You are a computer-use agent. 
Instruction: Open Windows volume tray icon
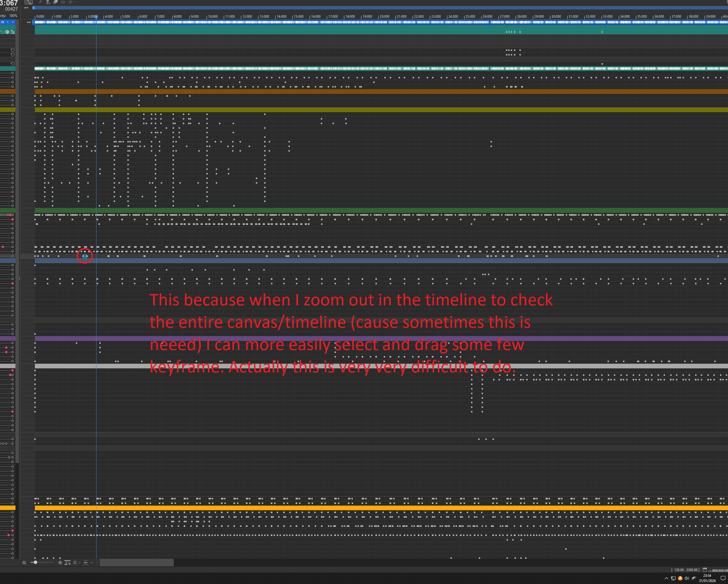pos(687,578)
